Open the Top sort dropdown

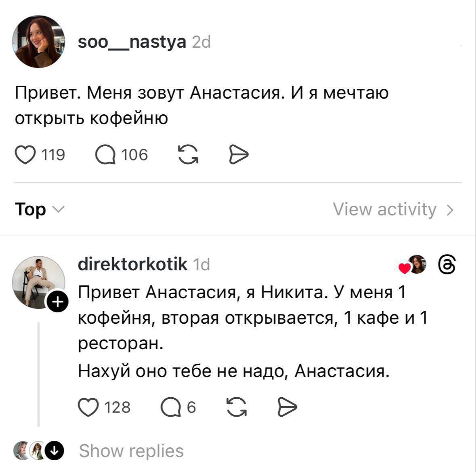[x=39, y=209]
